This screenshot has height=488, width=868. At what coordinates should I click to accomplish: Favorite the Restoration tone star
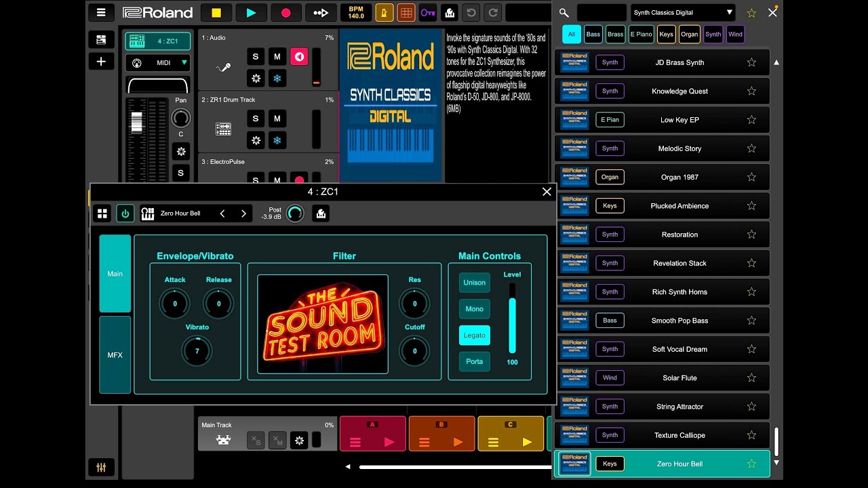point(751,235)
